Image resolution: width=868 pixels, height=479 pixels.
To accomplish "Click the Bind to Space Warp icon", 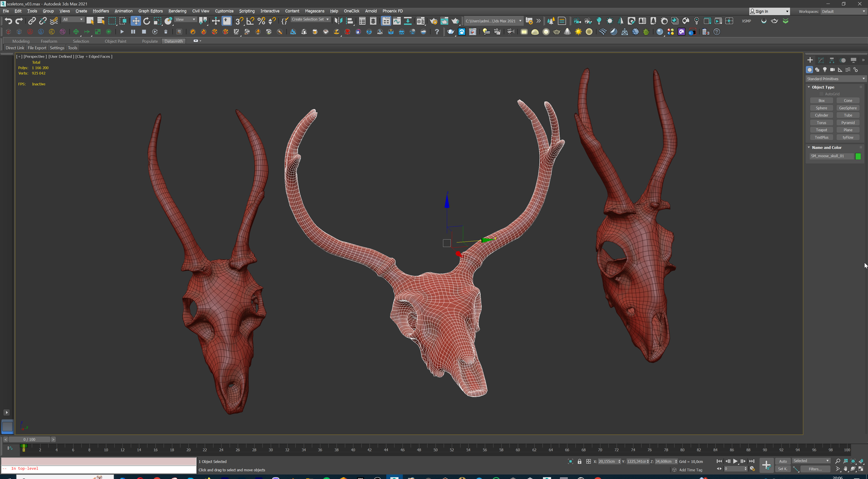I will (54, 21).
